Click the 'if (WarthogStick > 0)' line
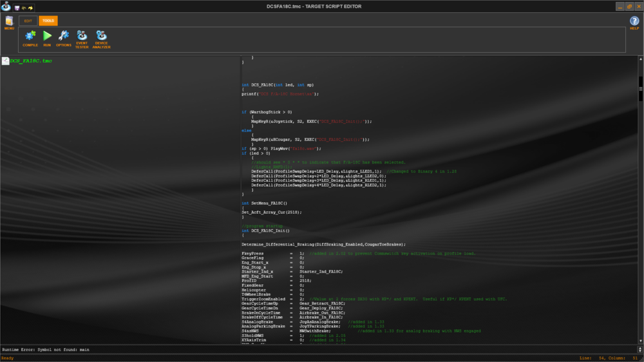This screenshot has height=362, width=644. pyautogui.click(x=267, y=112)
